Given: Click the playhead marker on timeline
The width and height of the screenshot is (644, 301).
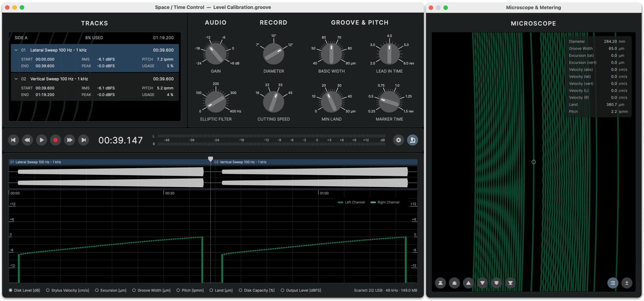Looking at the screenshot, I should pyautogui.click(x=210, y=159).
